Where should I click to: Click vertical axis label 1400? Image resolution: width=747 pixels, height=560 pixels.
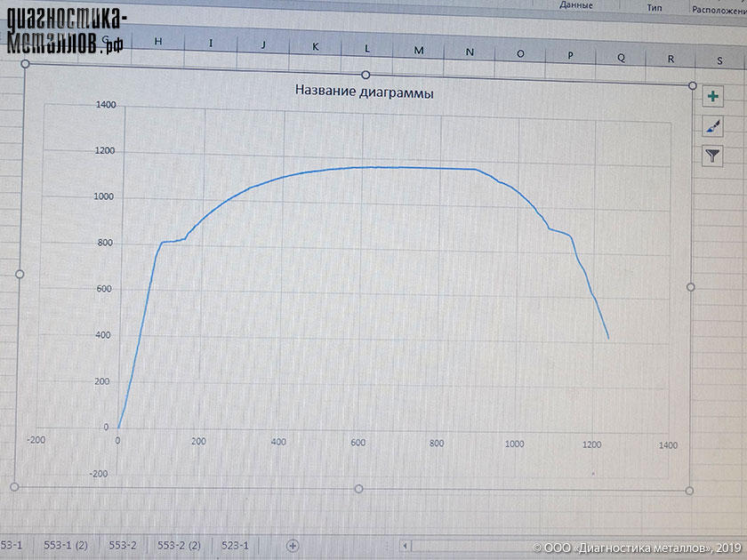click(106, 105)
